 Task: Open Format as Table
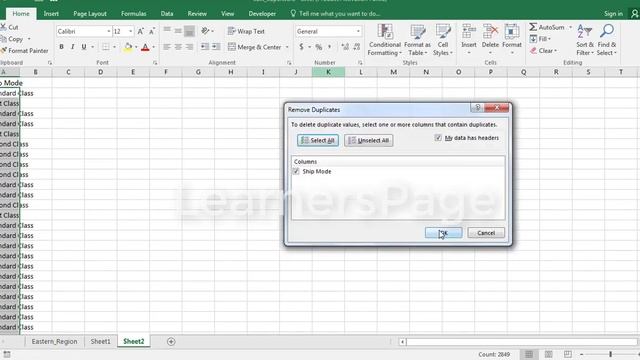tap(418, 40)
